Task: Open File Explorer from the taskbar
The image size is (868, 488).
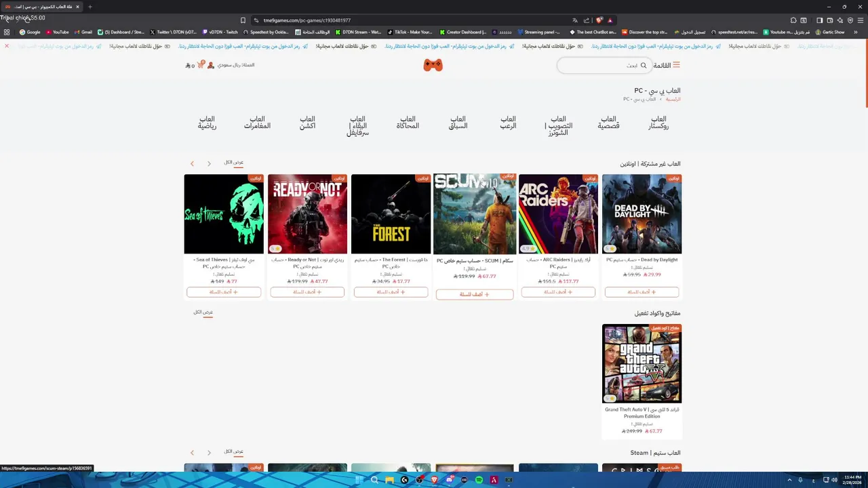Action: (389, 480)
